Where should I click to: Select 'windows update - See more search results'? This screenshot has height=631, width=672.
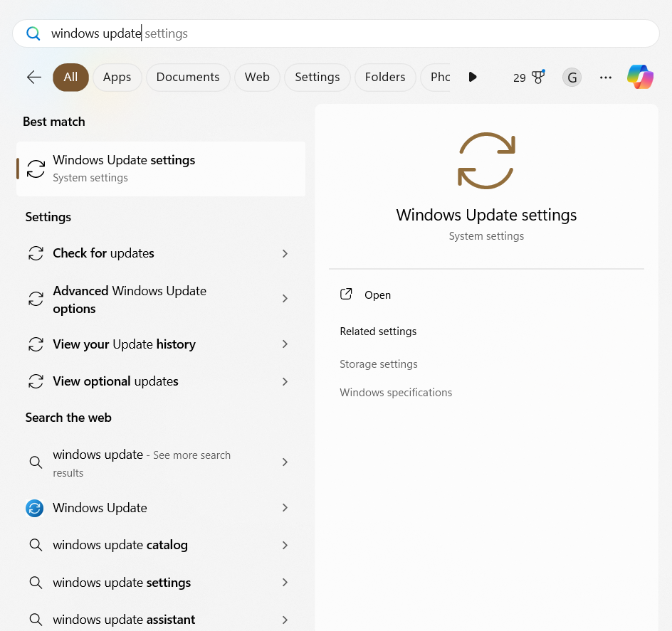161,462
